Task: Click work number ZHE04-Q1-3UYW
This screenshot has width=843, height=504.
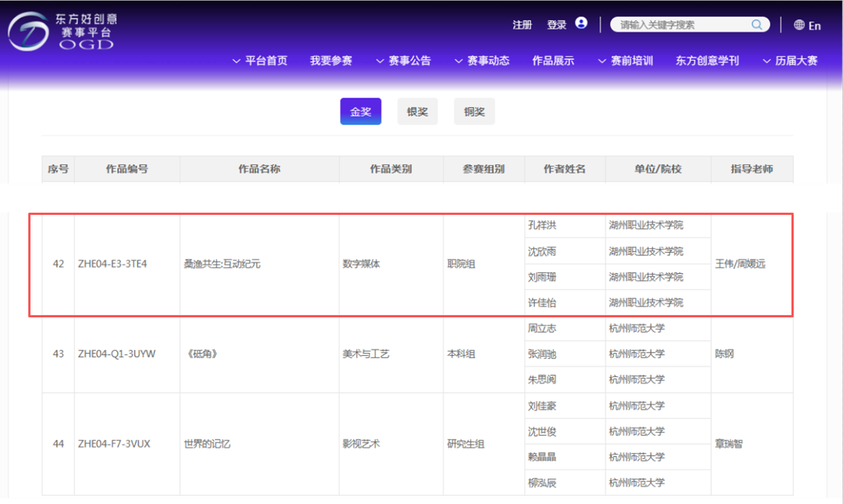Action: tap(117, 353)
